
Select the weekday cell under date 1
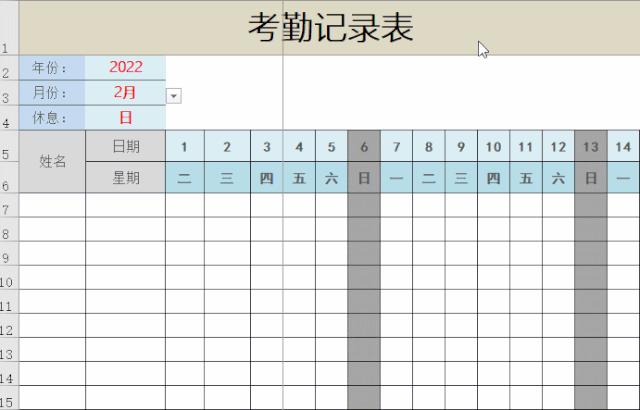click(185, 177)
